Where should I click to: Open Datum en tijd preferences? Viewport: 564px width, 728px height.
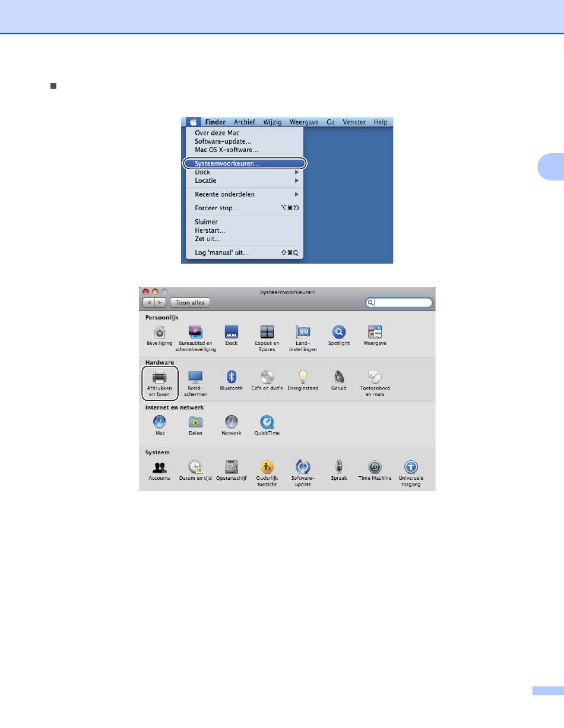pos(195,470)
